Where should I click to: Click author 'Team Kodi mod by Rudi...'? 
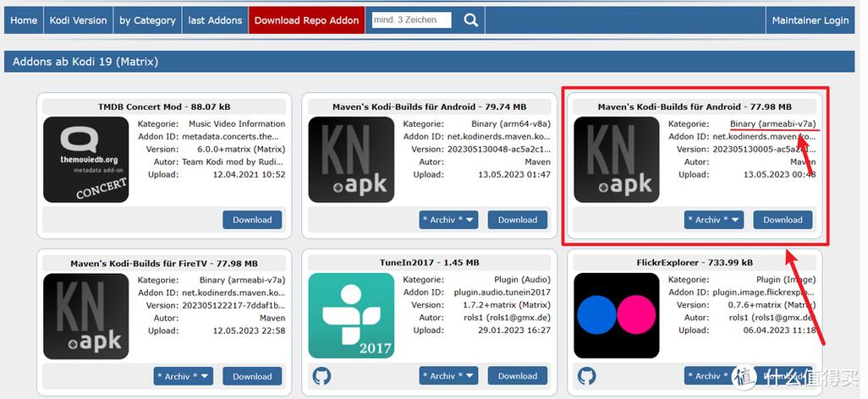pos(233,161)
